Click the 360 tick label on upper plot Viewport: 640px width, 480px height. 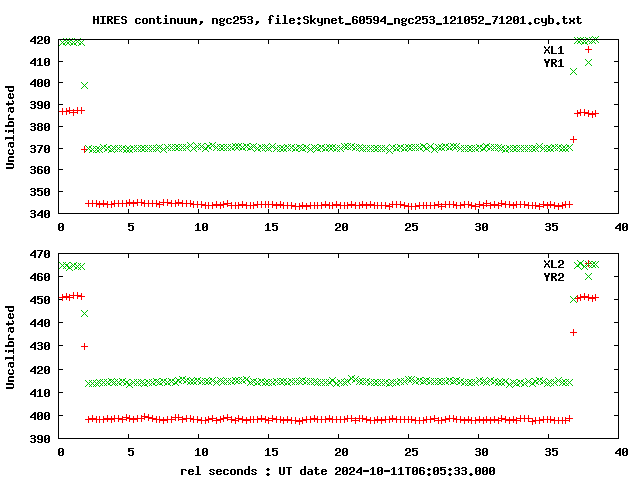(x=40, y=170)
